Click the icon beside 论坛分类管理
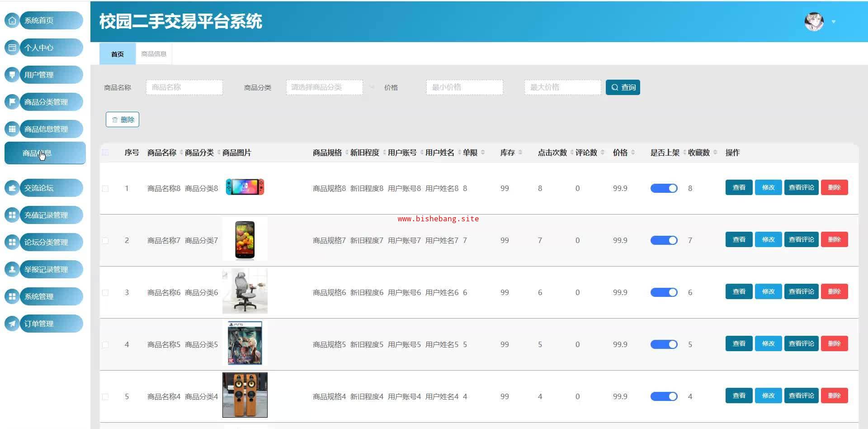This screenshot has height=429, width=868. 12,242
